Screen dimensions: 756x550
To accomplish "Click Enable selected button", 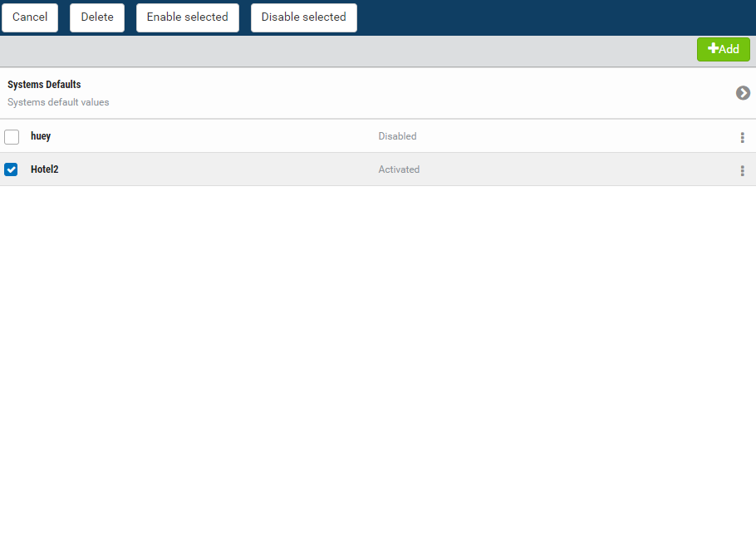I will pos(188,17).
